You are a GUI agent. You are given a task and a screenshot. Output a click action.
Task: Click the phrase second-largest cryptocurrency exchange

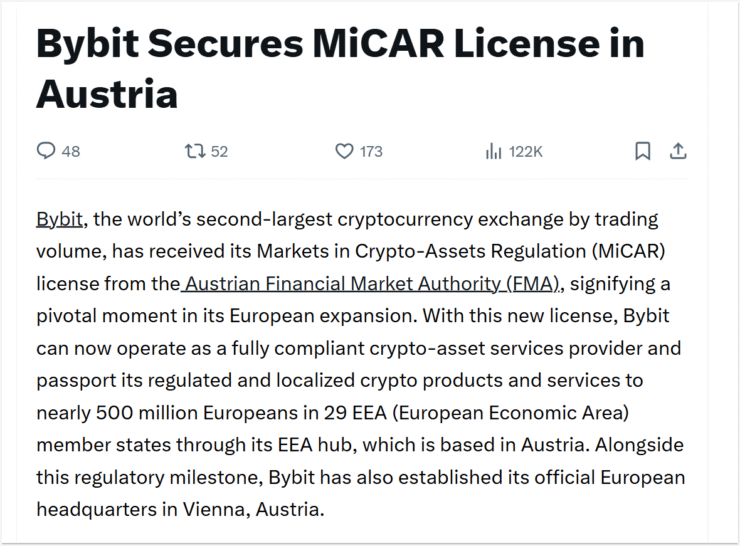point(336,219)
